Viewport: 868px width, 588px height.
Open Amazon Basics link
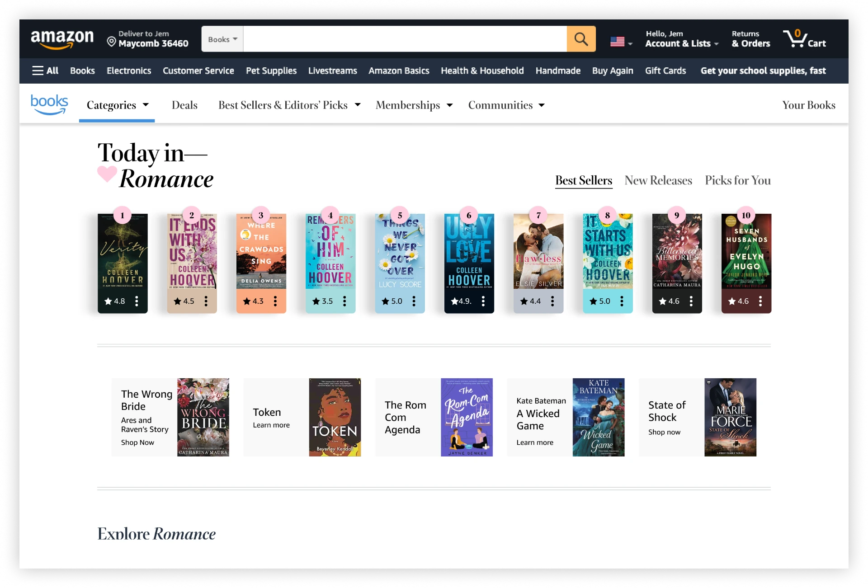tap(399, 71)
